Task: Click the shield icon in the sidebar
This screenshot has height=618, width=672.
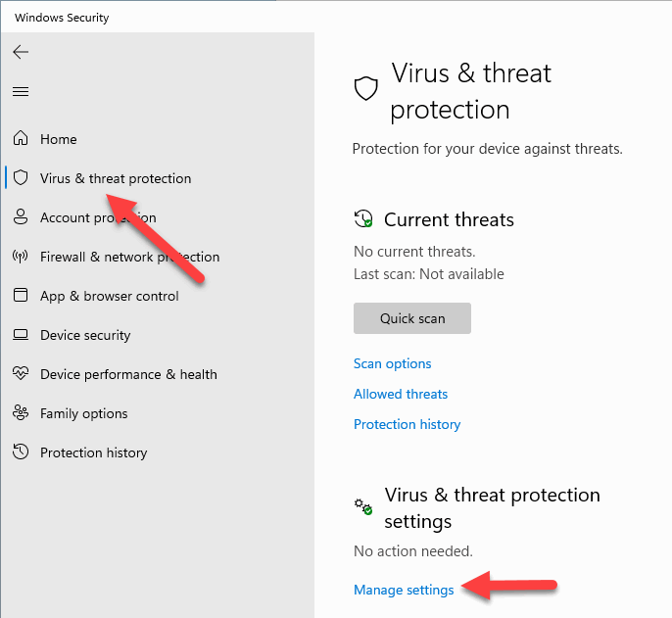Action: pos(21,177)
